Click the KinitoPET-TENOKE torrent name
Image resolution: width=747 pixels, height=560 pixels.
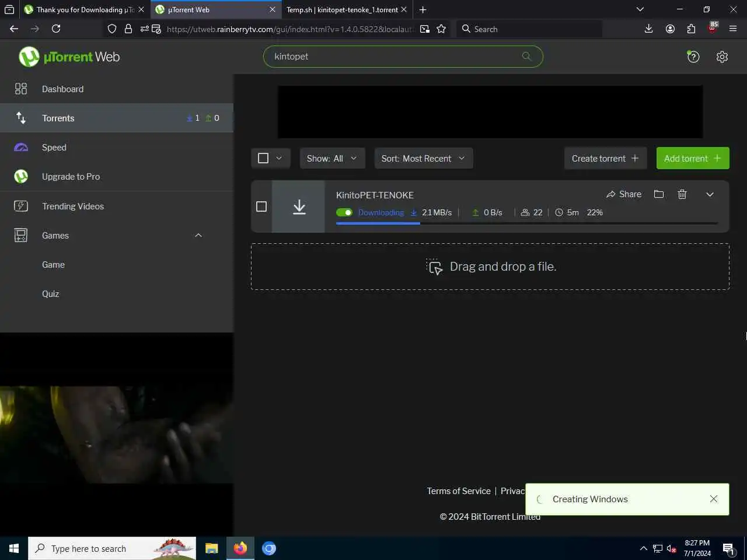pos(375,195)
